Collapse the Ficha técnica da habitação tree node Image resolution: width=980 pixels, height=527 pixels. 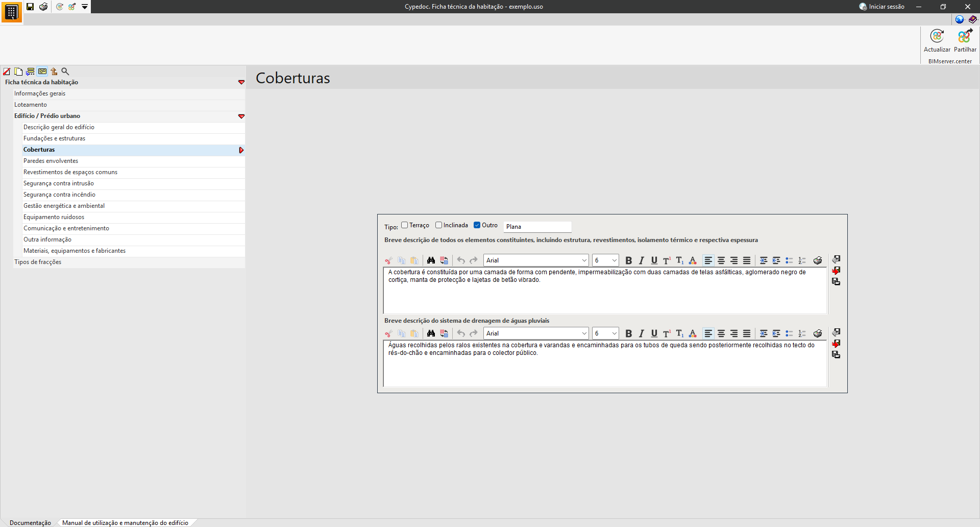[x=241, y=82]
